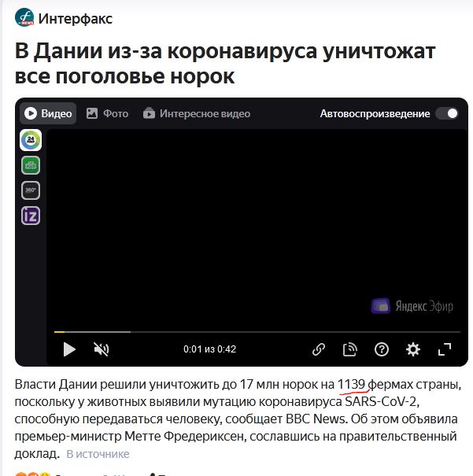Seek on the video progress bar
The width and height of the screenshot is (473, 476).
[x=257, y=332]
